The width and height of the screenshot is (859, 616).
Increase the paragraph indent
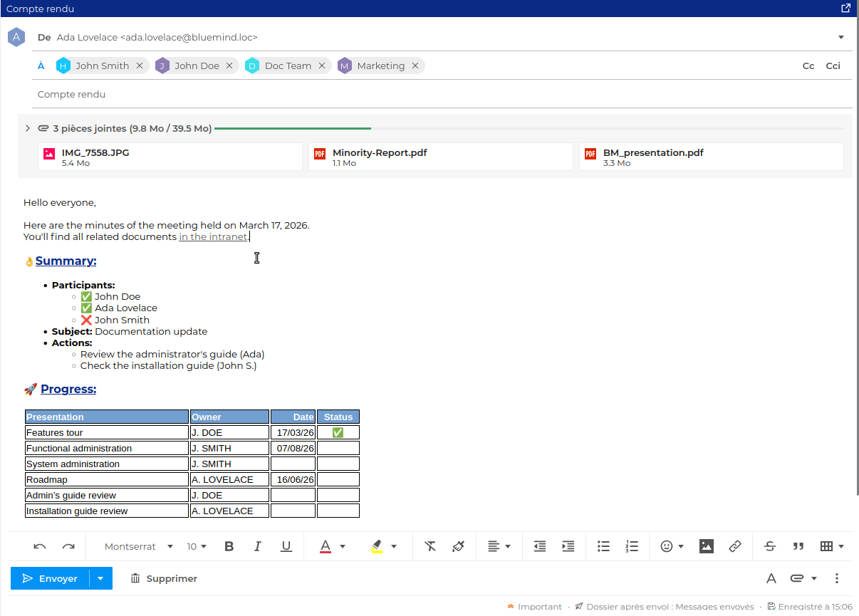tap(568, 546)
